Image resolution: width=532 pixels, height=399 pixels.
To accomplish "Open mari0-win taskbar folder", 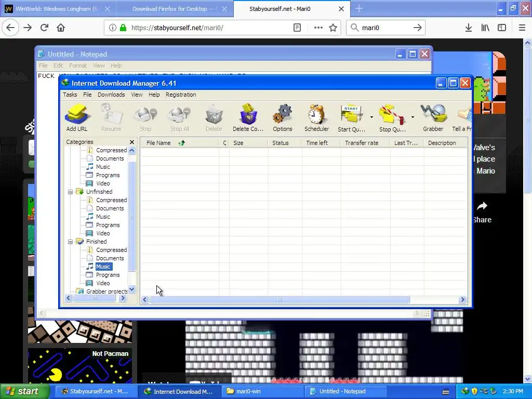I will point(263,391).
